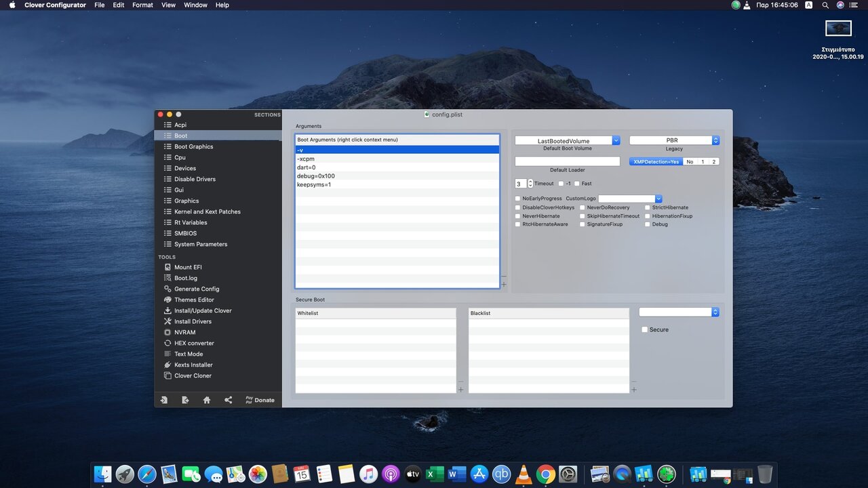The width and height of the screenshot is (868, 488).
Task: Adjust the Timeout stepper arrows
Action: 530,184
